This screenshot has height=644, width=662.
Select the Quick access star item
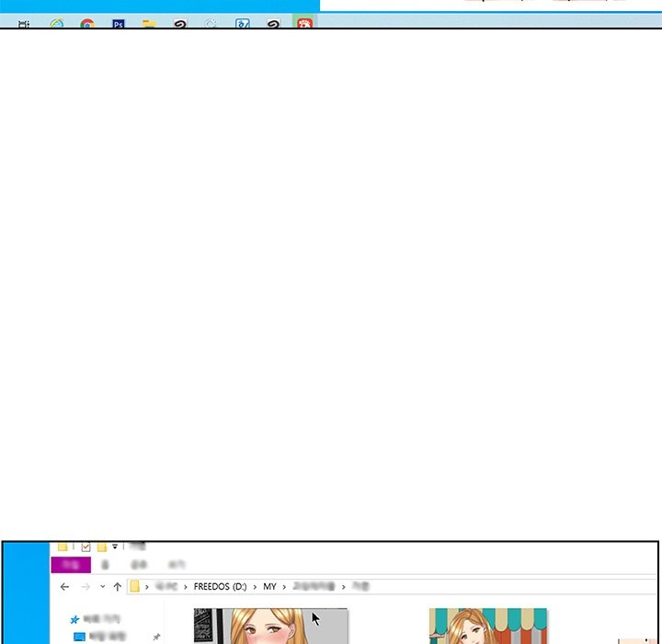[75, 620]
